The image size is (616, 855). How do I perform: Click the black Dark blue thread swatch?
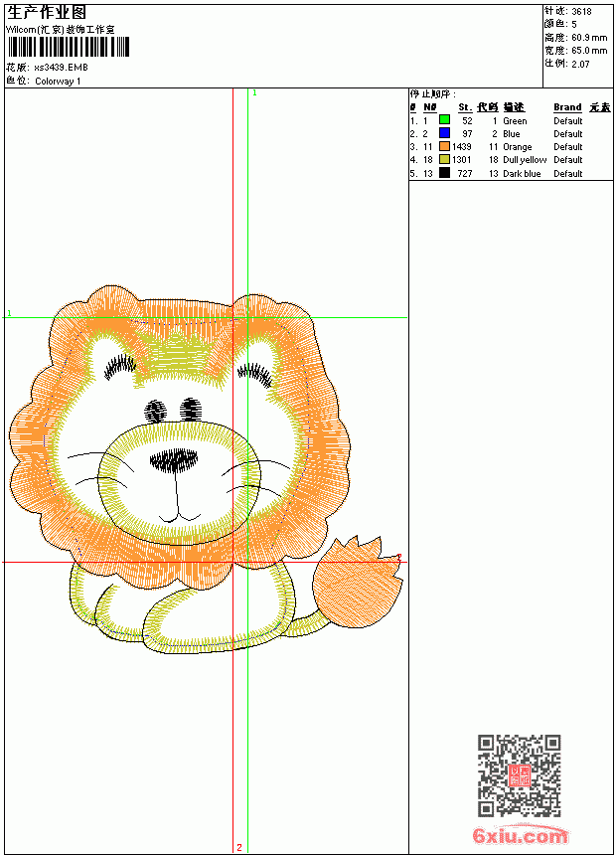tap(444, 173)
